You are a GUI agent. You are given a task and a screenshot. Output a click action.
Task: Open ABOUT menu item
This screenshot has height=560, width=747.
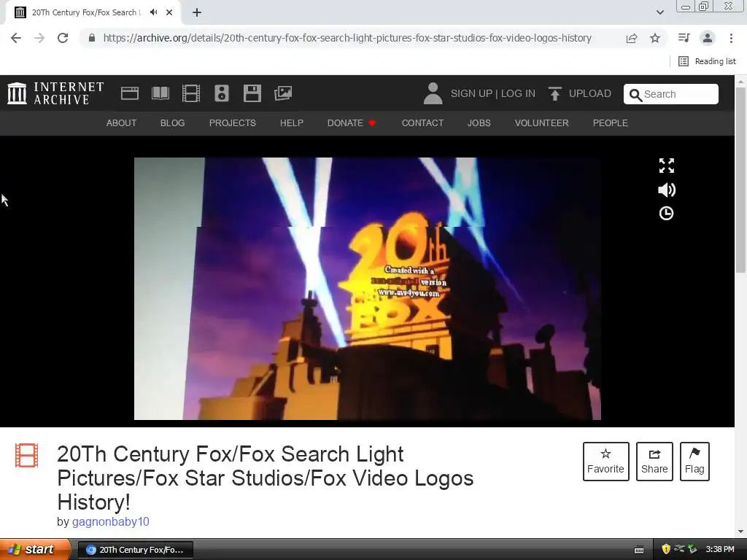(x=121, y=122)
